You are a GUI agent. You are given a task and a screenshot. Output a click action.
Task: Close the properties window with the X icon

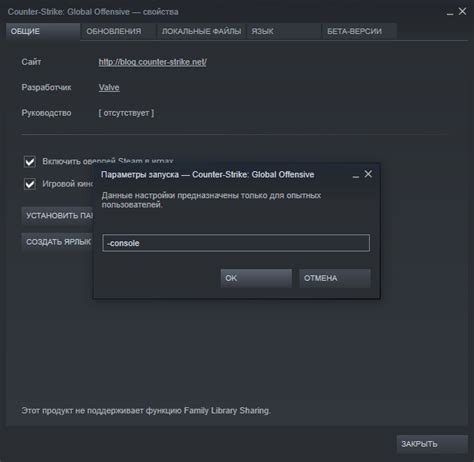click(462, 11)
